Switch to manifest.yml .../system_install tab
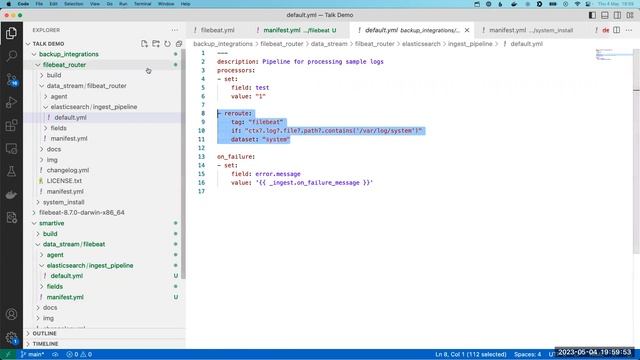Viewport: 640px width, 360px height. pyautogui.click(x=531, y=30)
